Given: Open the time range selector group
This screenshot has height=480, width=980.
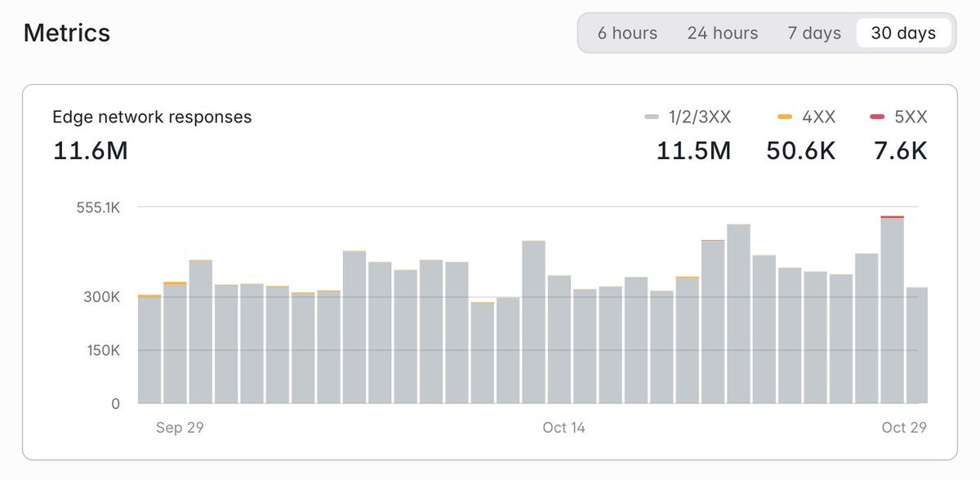Looking at the screenshot, I should point(766,33).
